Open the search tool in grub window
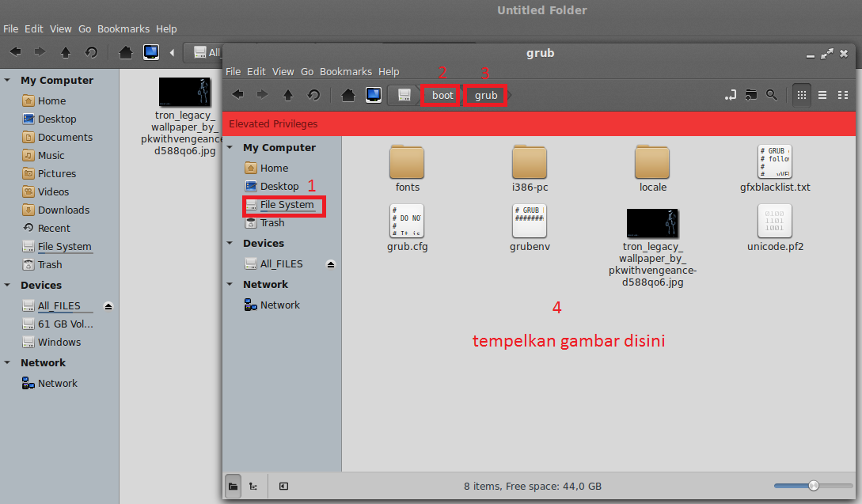This screenshot has width=862, height=504. click(x=772, y=95)
